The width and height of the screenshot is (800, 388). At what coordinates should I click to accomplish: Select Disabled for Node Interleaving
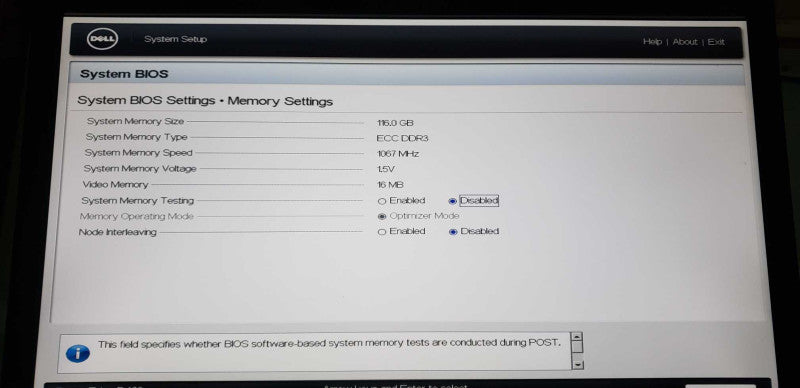coord(453,232)
